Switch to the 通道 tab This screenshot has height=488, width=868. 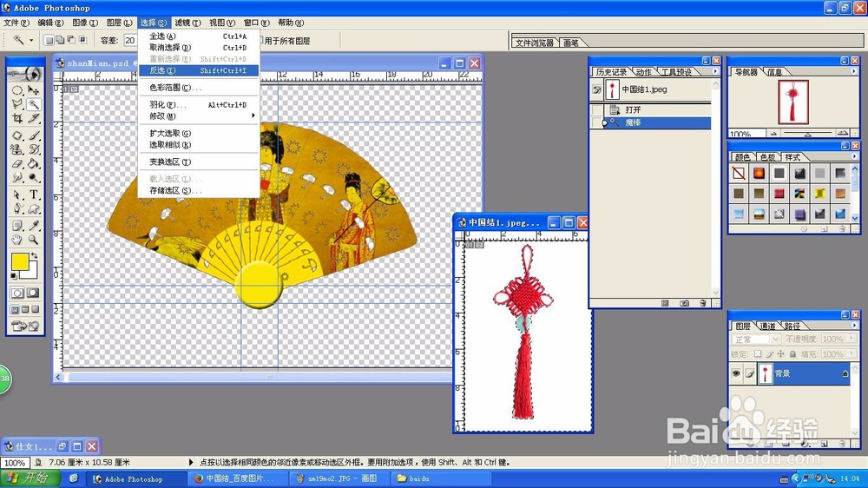(x=767, y=326)
